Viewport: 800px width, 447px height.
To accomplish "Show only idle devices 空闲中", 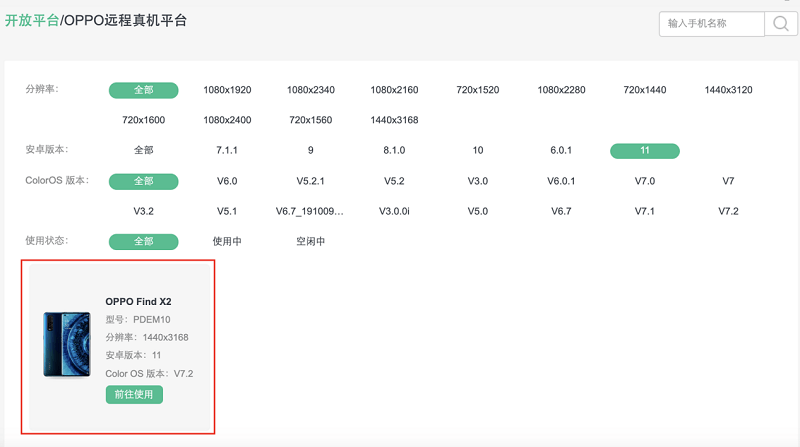I will (x=310, y=242).
